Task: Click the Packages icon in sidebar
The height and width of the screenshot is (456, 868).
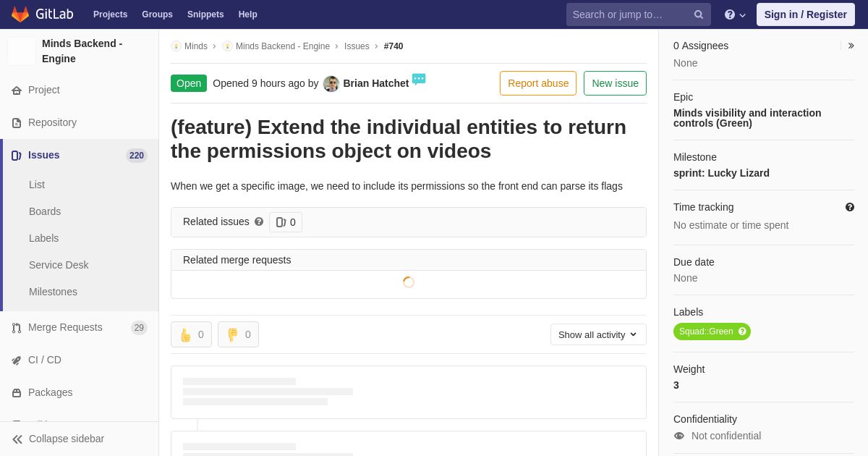Action: coord(17,393)
